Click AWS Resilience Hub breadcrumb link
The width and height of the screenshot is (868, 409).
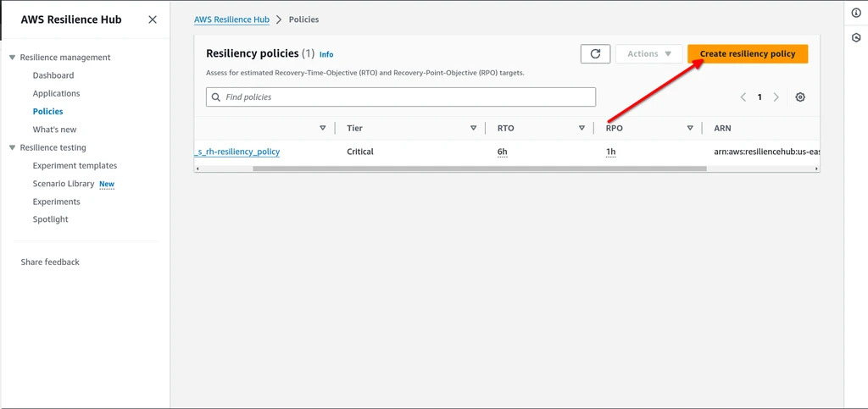[231, 19]
